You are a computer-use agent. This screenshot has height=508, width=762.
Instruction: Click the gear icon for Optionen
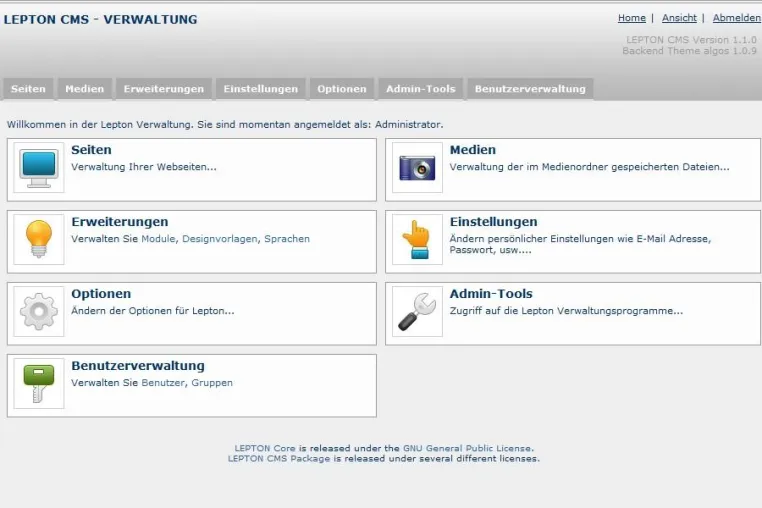pyautogui.click(x=39, y=311)
